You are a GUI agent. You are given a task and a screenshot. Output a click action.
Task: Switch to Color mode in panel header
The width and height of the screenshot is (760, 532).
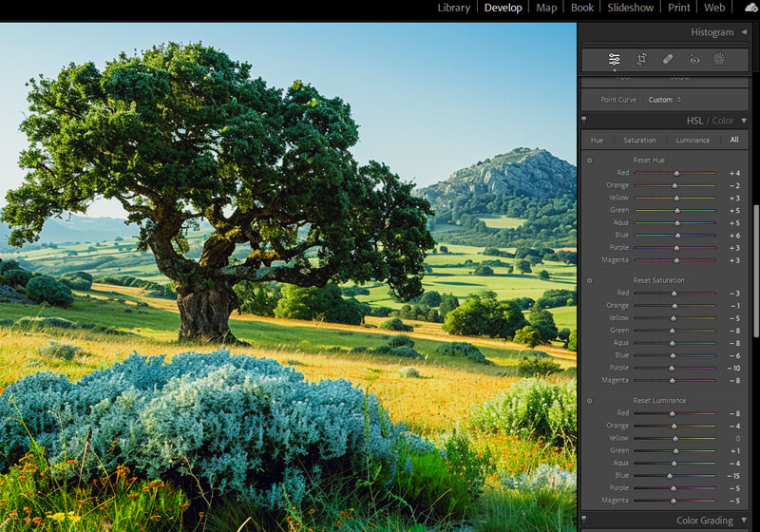point(723,121)
